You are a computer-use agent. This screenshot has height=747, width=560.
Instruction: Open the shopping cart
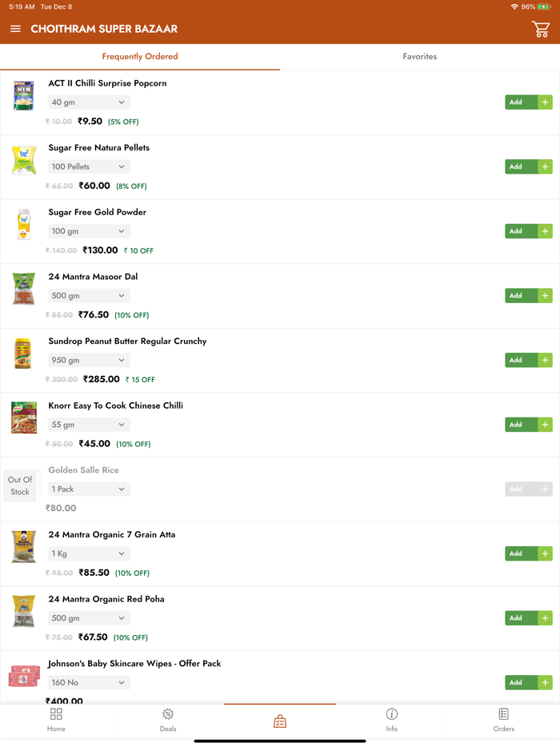(x=541, y=30)
